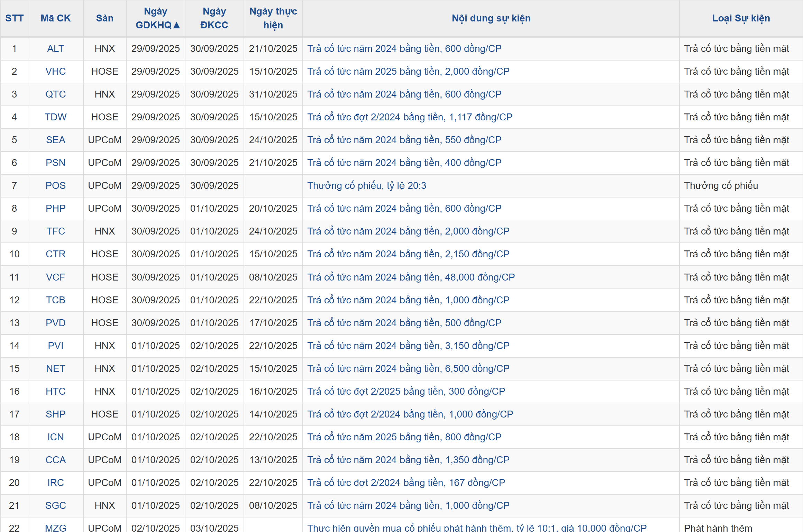Sort by the Mã CK column header
Screen dimensions: 804x532
tap(55, 18)
